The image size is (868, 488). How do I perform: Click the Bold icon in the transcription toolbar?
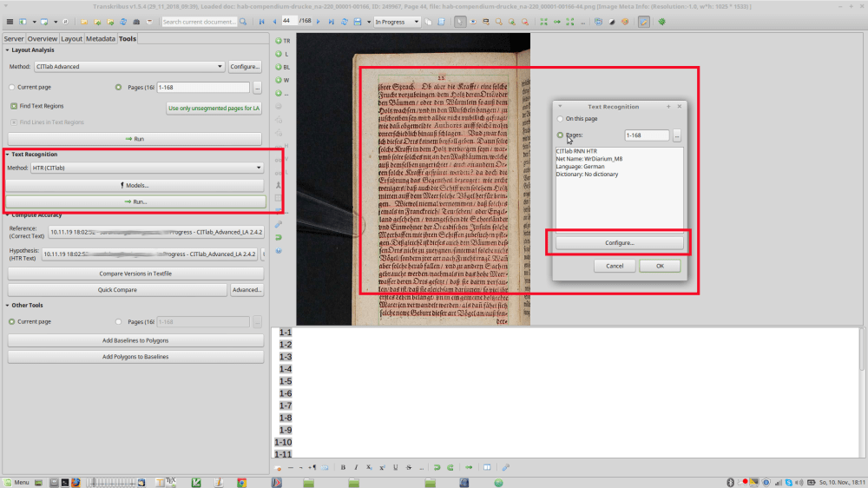coord(343,467)
